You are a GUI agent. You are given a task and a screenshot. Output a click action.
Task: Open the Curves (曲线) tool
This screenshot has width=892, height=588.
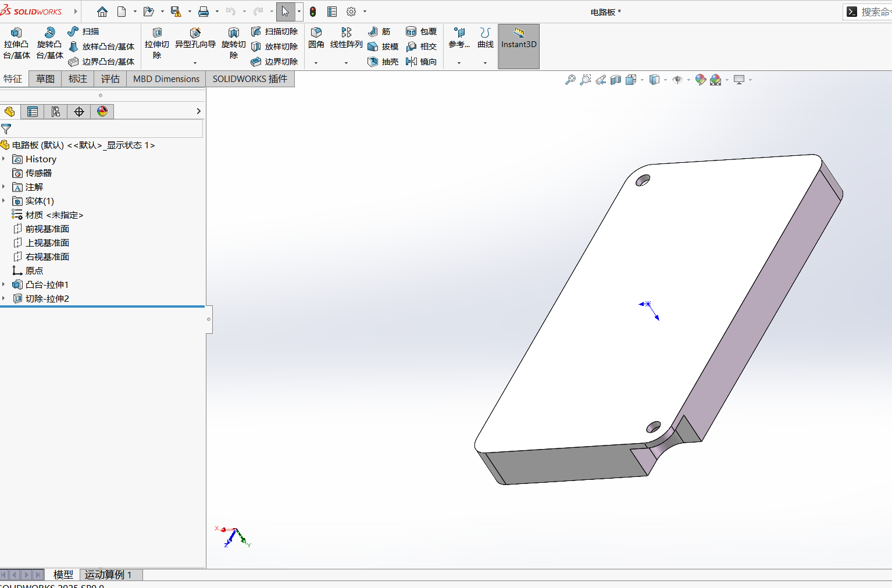click(486, 38)
